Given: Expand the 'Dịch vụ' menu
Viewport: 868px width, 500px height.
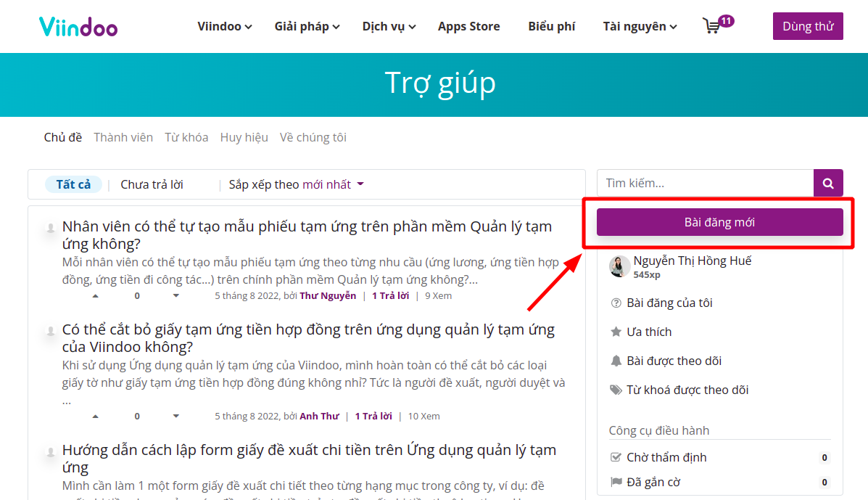Looking at the screenshot, I should tap(389, 27).
